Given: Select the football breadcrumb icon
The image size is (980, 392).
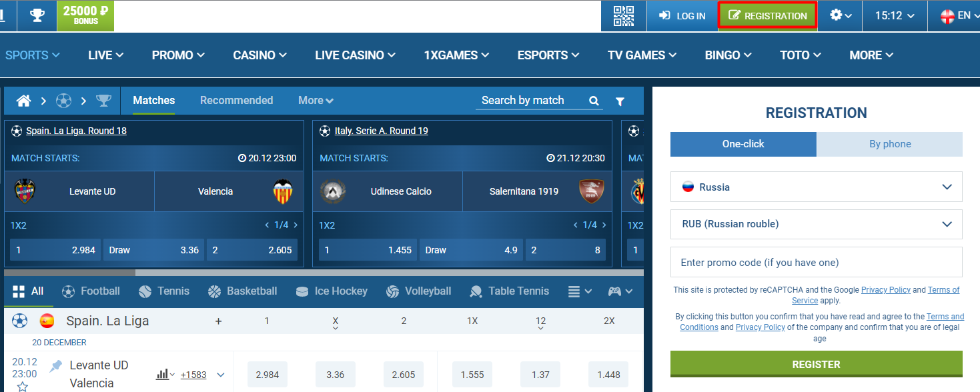Looking at the screenshot, I should (x=63, y=101).
